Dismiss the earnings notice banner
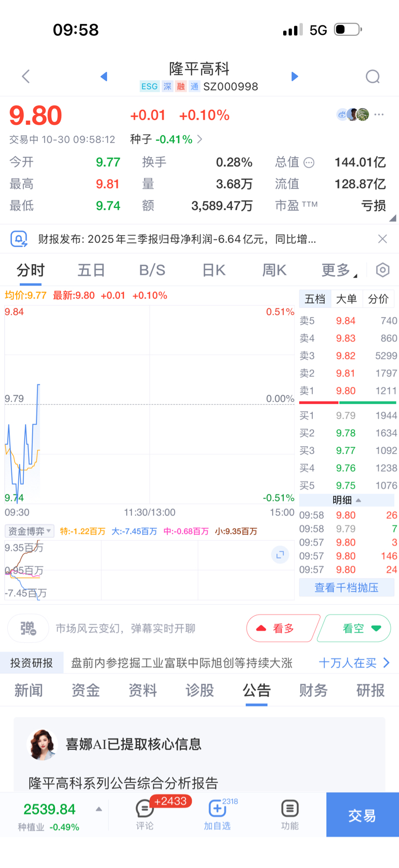This screenshot has width=399, height=868. (x=382, y=239)
